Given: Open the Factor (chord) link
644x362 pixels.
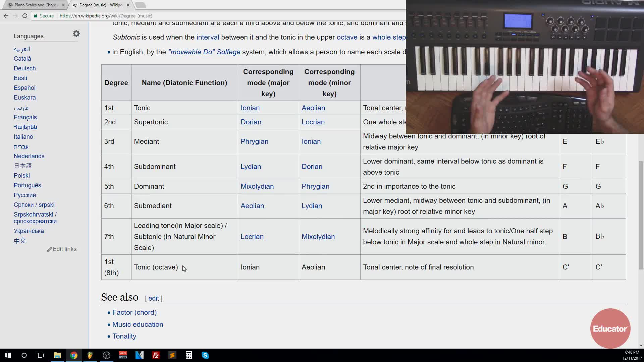Looking at the screenshot, I should (134, 312).
